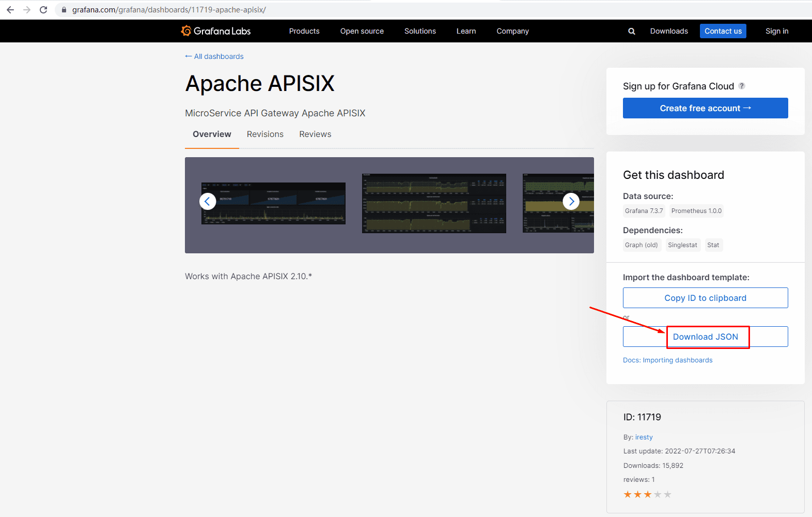This screenshot has width=812, height=517.
Task: Open the third dashboard screenshot thumbnail
Action: (558, 203)
